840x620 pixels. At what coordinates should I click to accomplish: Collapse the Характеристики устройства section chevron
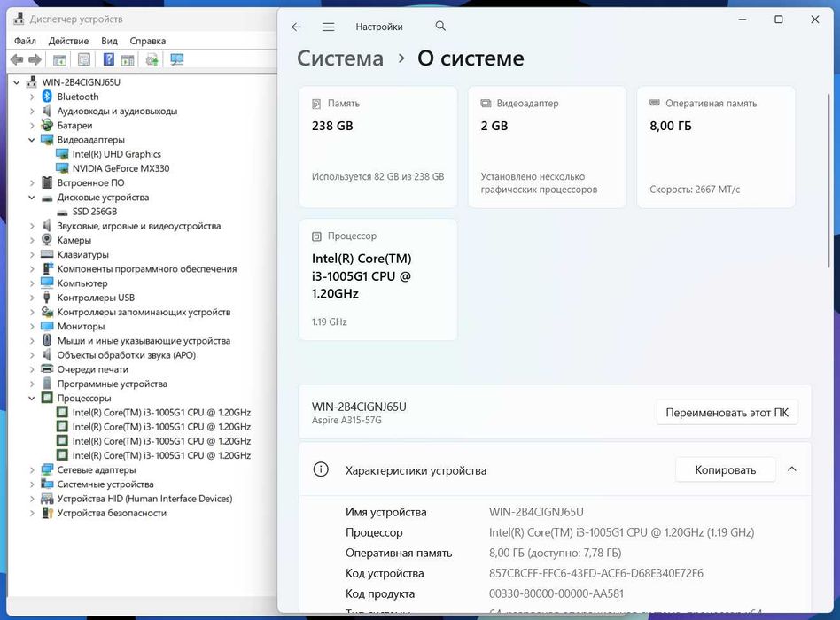tap(792, 469)
